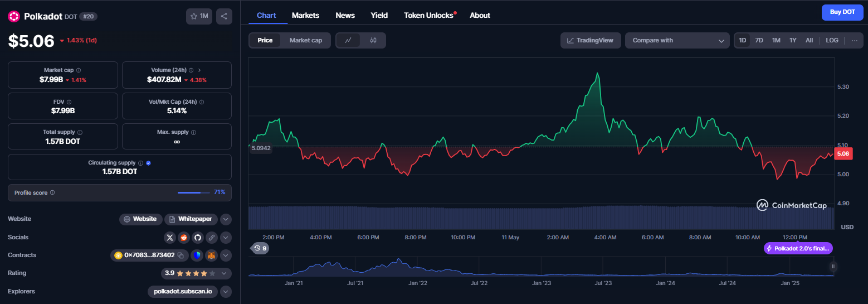Viewport: 868px width, 304px height.
Task: Open the Whitepaper link button
Action: (191, 219)
